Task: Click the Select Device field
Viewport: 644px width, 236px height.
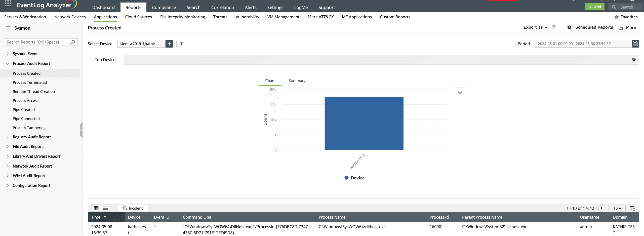Action: pyautogui.click(x=141, y=44)
